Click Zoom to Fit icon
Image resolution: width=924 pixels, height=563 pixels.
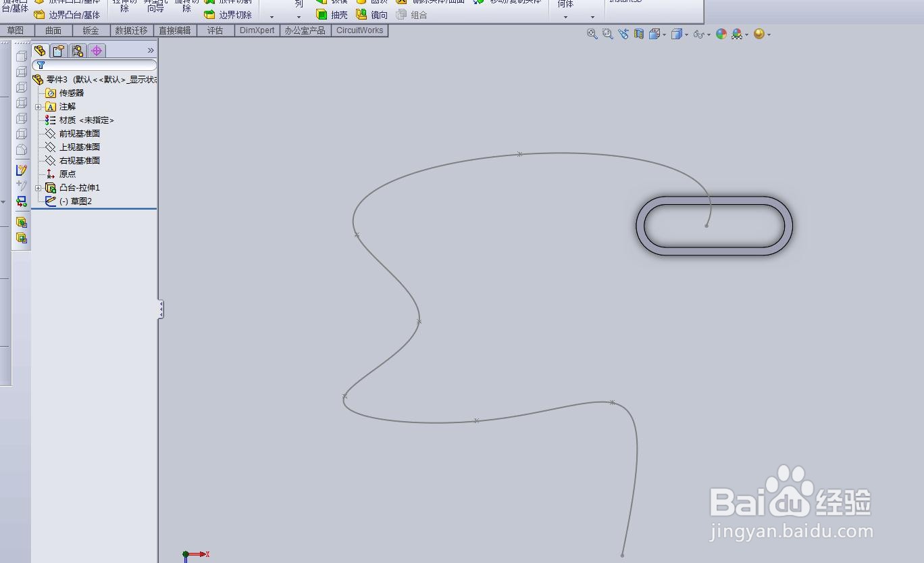pyautogui.click(x=592, y=34)
